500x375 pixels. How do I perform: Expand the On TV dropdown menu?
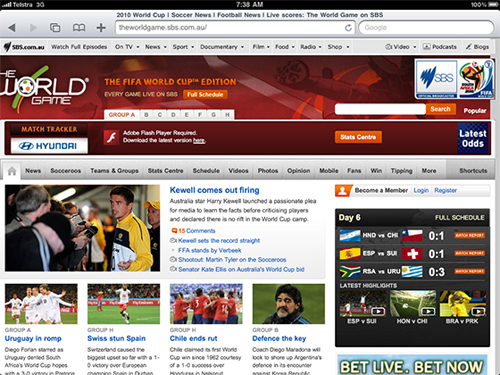127,47
